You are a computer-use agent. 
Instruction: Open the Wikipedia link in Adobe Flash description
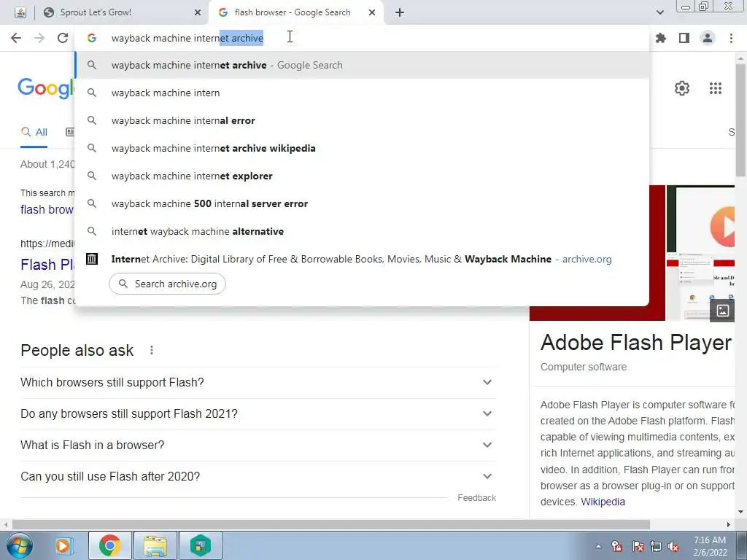coord(603,502)
